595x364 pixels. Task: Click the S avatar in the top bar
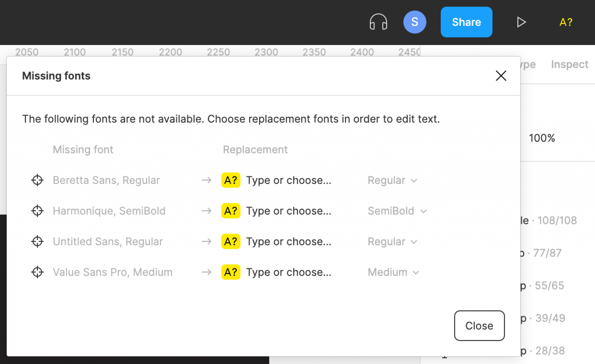pyautogui.click(x=415, y=22)
